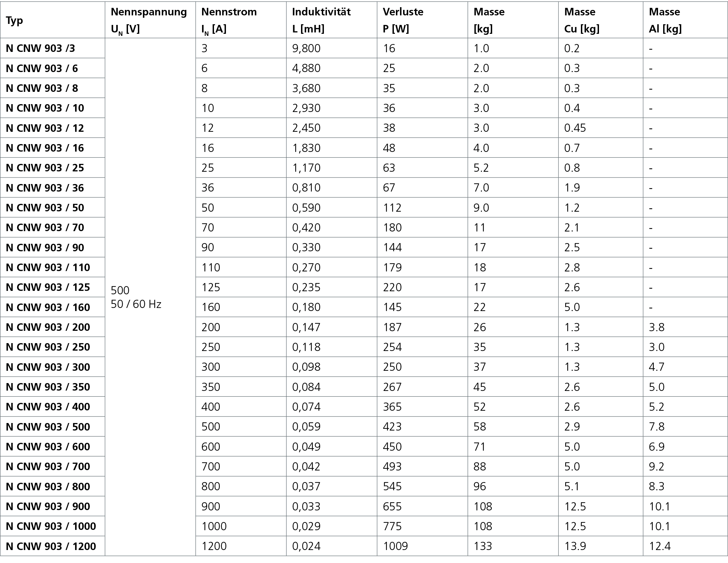728x563 pixels.
Task: Select current value '1200'
Action: (x=214, y=546)
